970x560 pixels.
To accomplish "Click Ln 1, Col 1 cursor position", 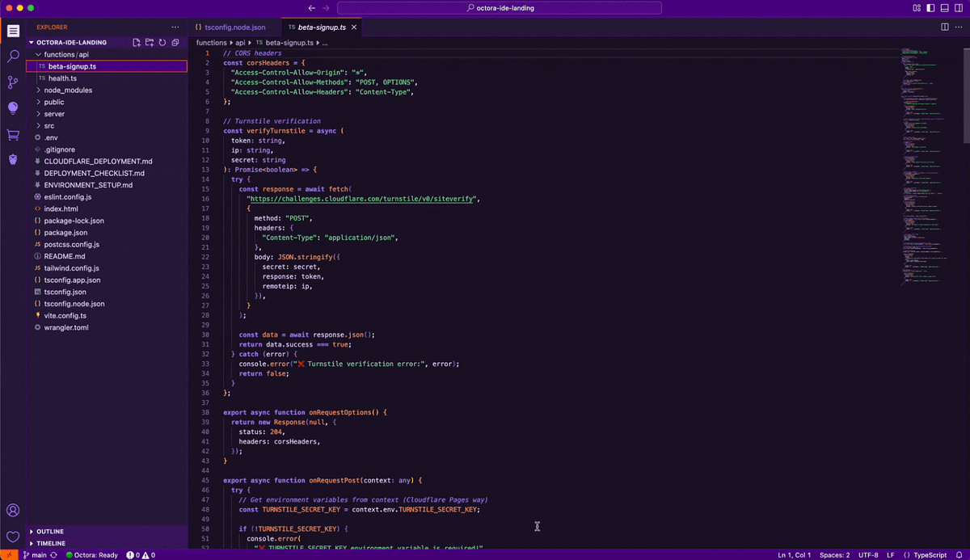I will (x=796, y=555).
